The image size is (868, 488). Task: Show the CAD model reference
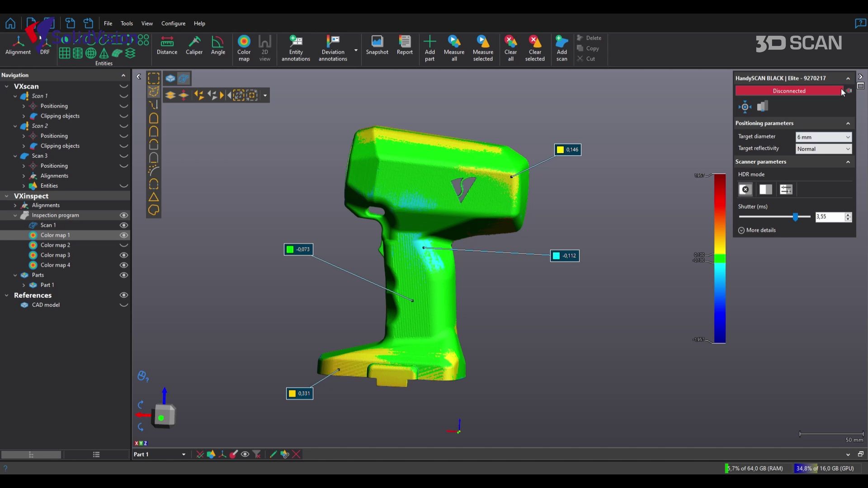click(123, 305)
